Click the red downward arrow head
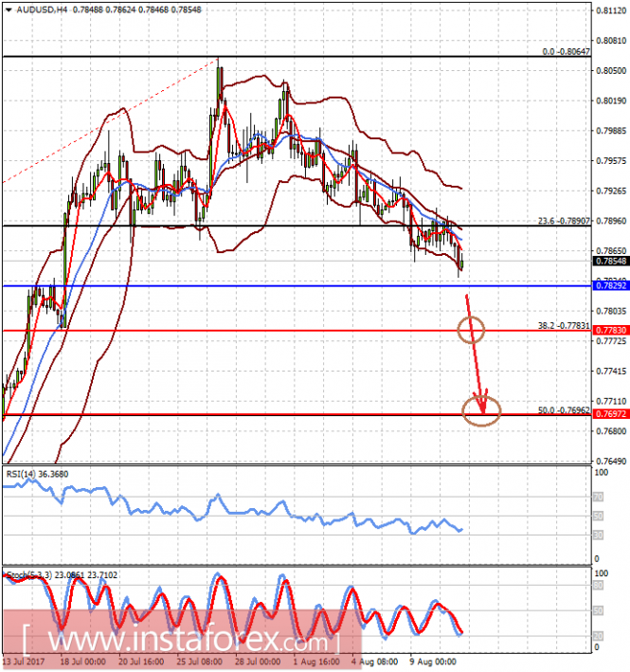Image resolution: width=630 pixels, height=672 pixels. point(481,403)
